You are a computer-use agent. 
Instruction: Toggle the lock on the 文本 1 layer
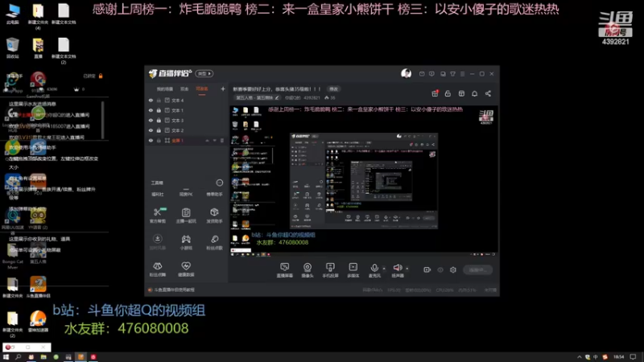[x=159, y=110]
